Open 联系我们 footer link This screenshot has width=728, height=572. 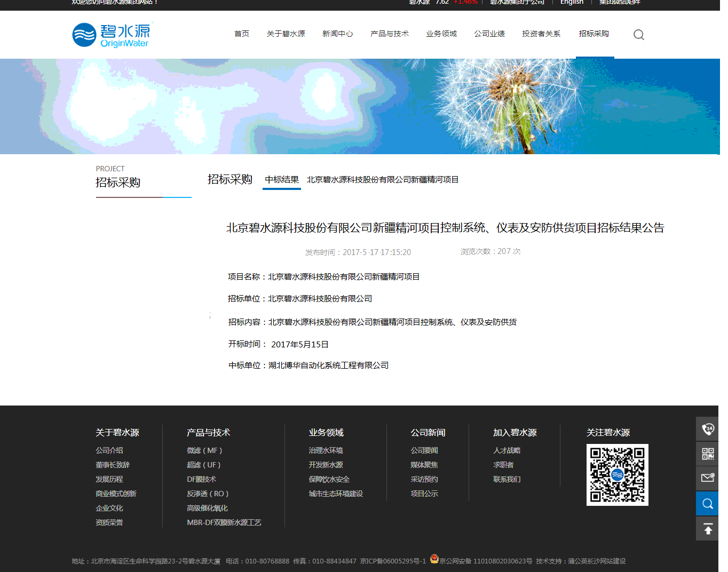(x=507, y=479)
